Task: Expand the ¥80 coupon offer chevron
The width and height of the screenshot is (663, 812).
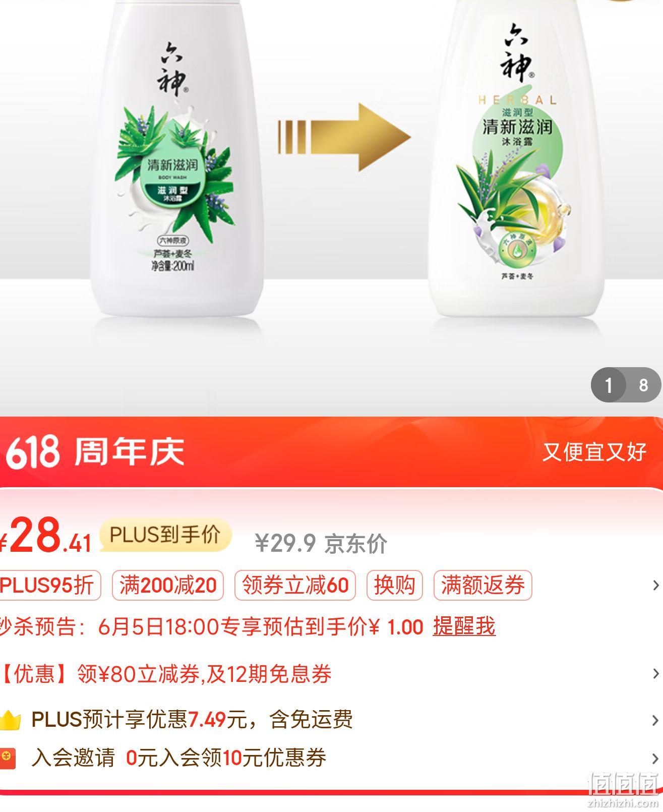Action: click(655, 674)
